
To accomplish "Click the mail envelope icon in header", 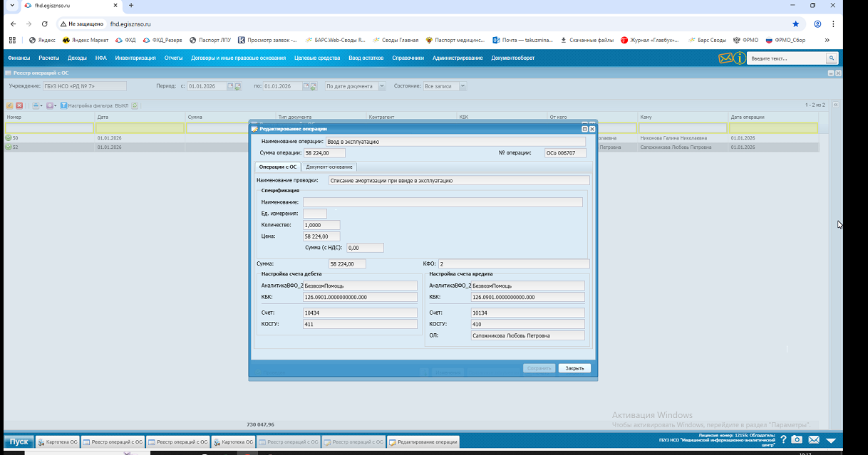I will coord(725,58).
